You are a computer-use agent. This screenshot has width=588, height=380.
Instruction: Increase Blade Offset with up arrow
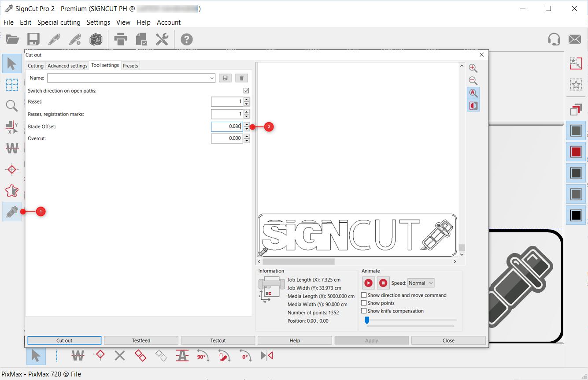coord(247,124)
